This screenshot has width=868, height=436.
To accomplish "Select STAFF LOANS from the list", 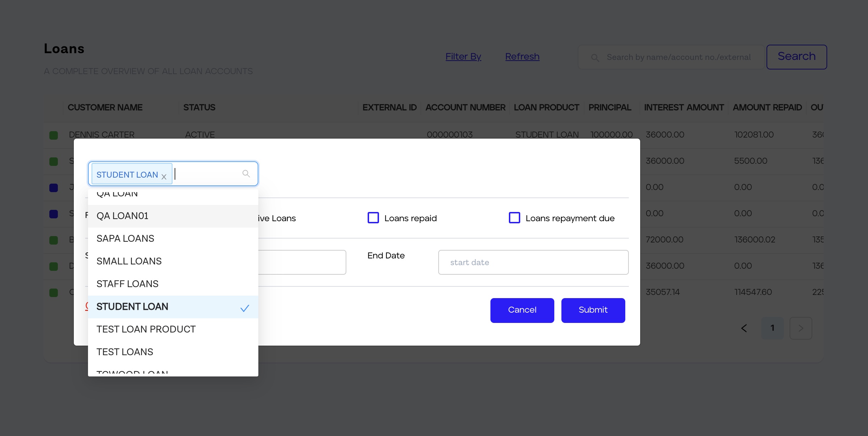I will coord(127,284).
